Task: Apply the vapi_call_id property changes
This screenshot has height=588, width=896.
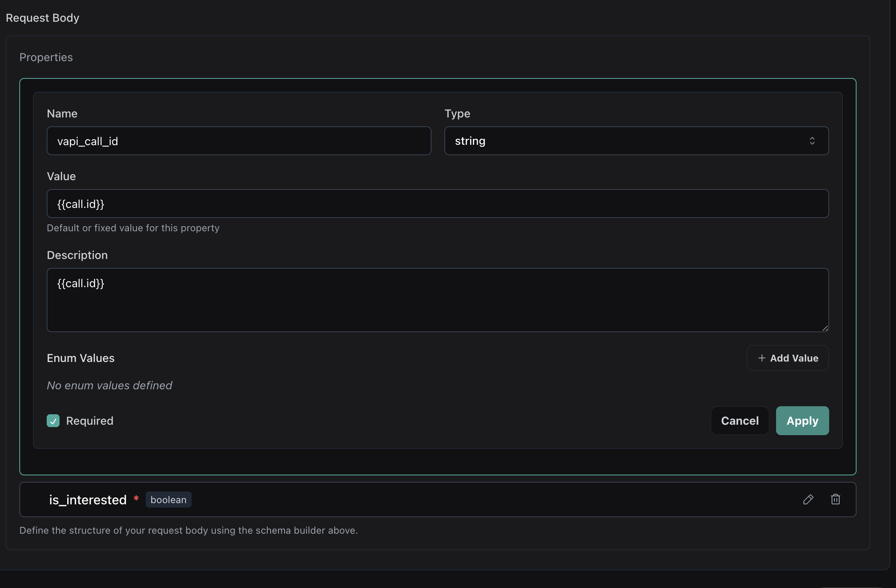Action: click(802, 421)
